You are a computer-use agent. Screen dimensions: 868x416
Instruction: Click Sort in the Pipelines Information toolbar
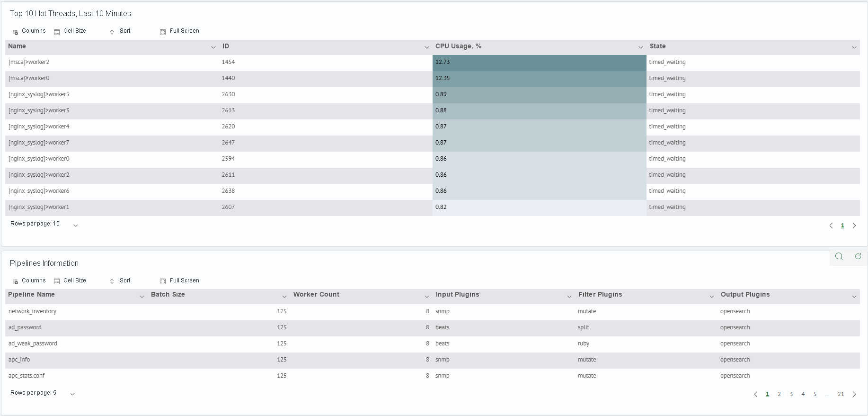click(120, 281)
